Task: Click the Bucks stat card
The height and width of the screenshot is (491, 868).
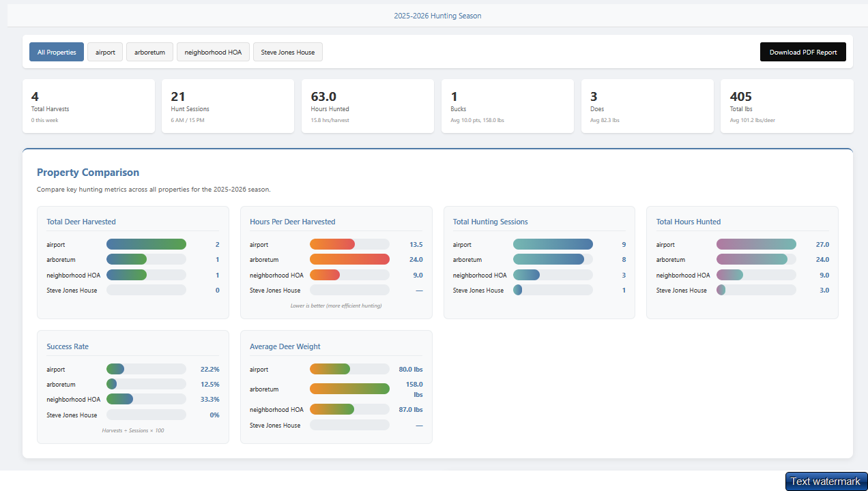Action: tap(507, 106)
